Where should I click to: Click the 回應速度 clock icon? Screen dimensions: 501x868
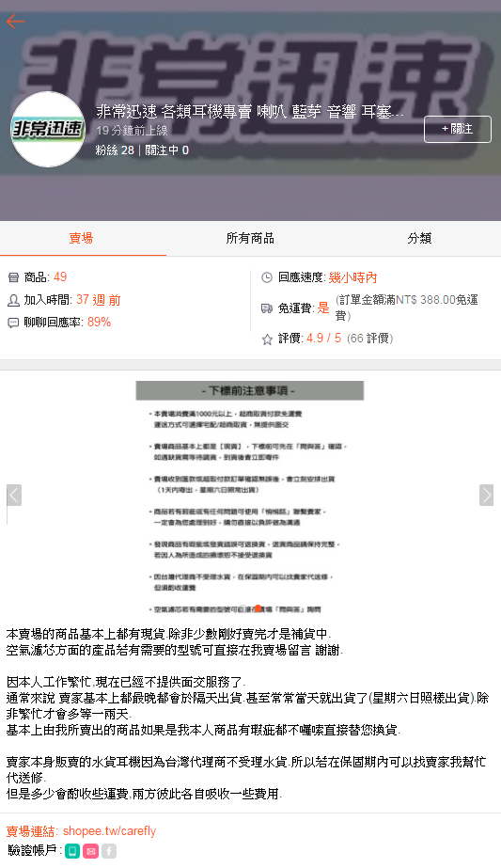(x=267, y=277)
